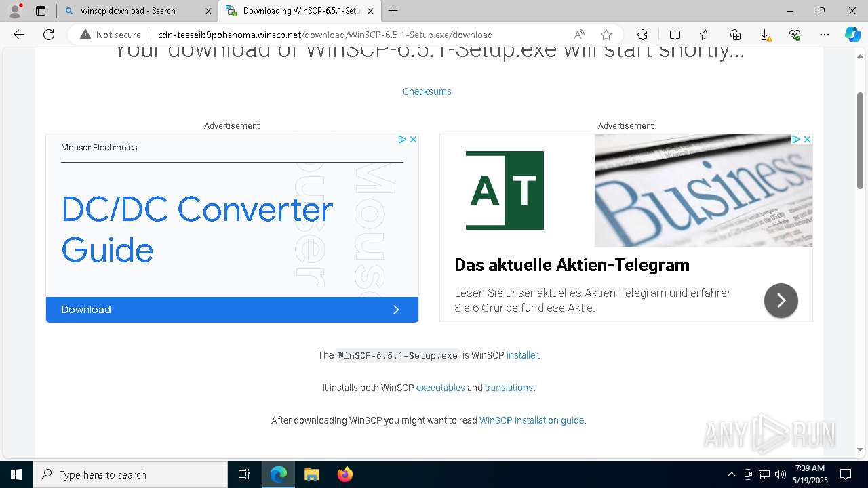The image size is (868, 488).
Task: Toggle the split screen icon
Action: click(675, 35)
